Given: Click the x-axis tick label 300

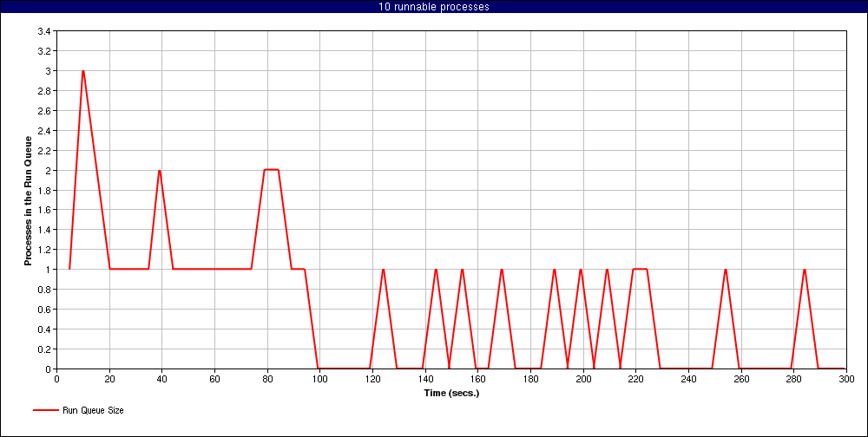Looking at the screenshot, I should pos(846,379).
